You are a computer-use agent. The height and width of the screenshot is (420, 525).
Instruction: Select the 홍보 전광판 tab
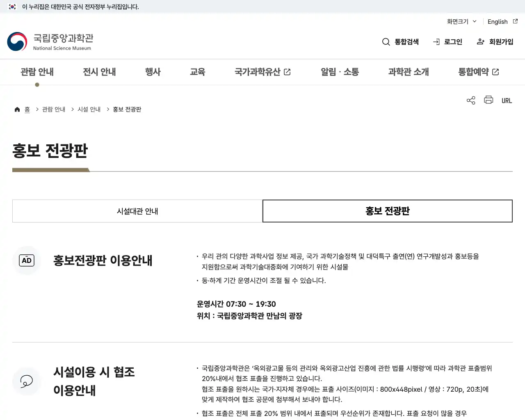pyautogui.click(x=387, y=211)
